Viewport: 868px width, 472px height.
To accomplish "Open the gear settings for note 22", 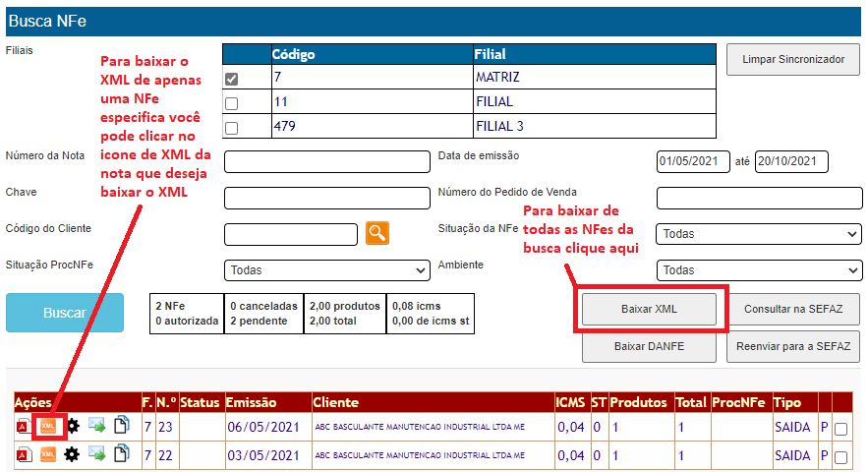I will click(x=72, y=455).
